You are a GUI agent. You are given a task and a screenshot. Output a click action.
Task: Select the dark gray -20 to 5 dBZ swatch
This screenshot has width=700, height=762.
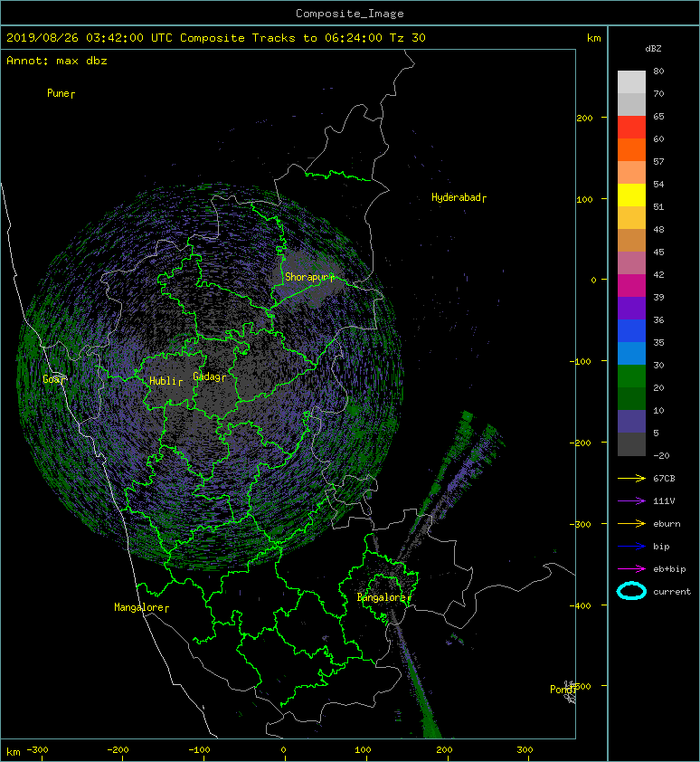point(631,443)
